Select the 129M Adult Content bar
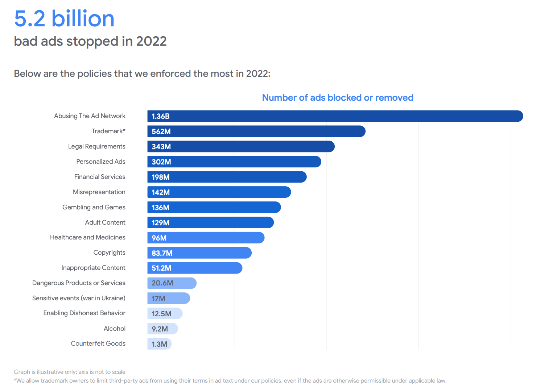536x392 pixels. pyautogui.click(x=210, y=222)
